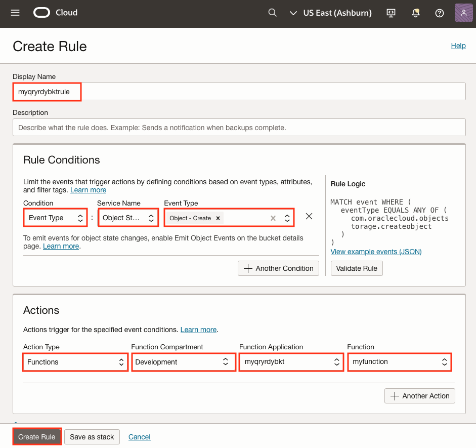Open the user profile avatar menu
Screen dimensions: 476x448
click(463, 13)
